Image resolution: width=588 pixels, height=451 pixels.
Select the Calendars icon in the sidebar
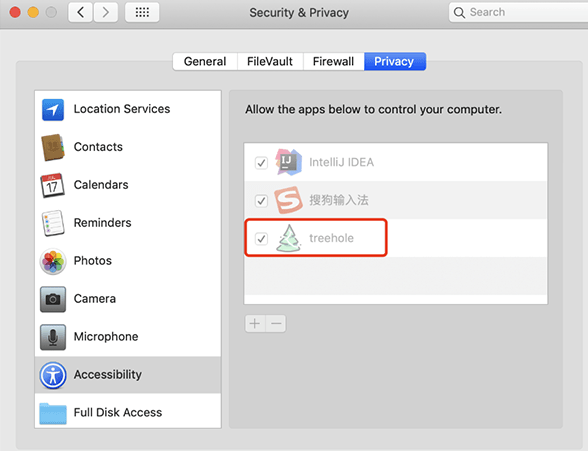pyautogui.click(x=52, y=185)
